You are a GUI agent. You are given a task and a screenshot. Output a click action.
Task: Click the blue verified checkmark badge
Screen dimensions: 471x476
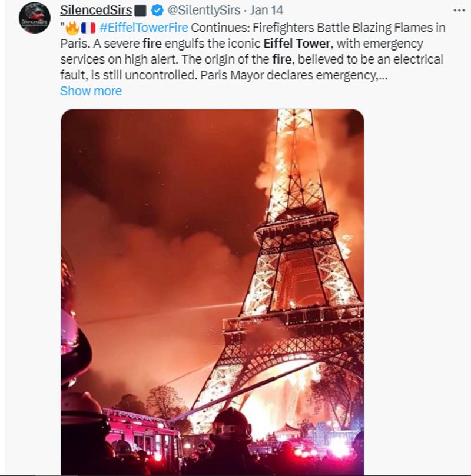157,11
